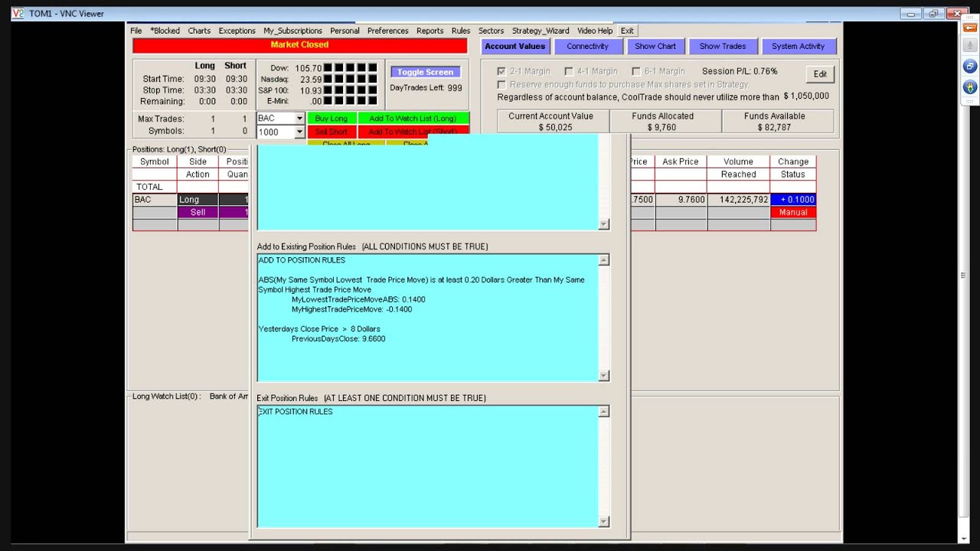Check Reserve enough funds to purchase Max shares
The height and width of the screenshot is (551, 980).
coord(501,84)
